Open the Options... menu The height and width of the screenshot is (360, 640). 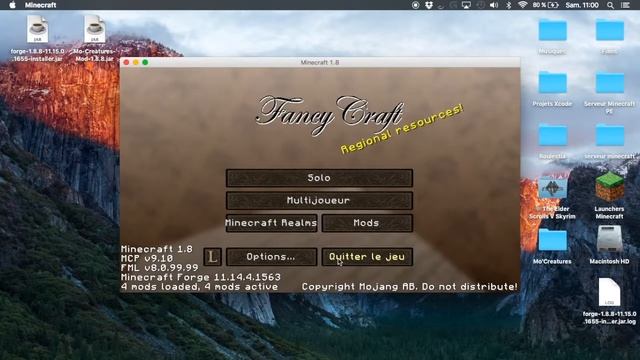coord(271,257)
